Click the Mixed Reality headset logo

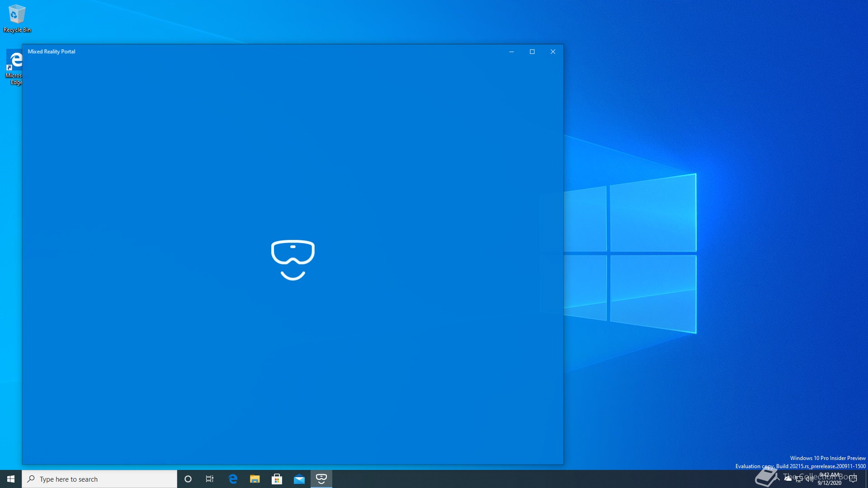point(293,260)
